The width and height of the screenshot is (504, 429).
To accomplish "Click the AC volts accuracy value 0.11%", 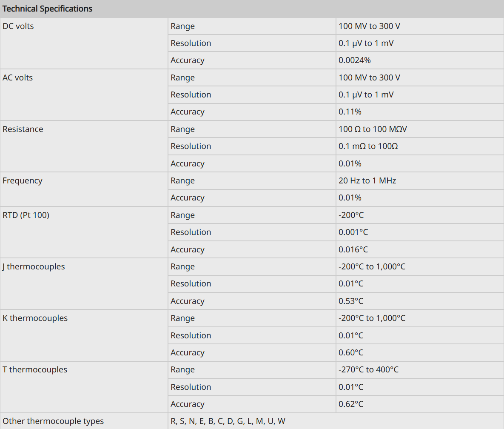I will [350, 112].
